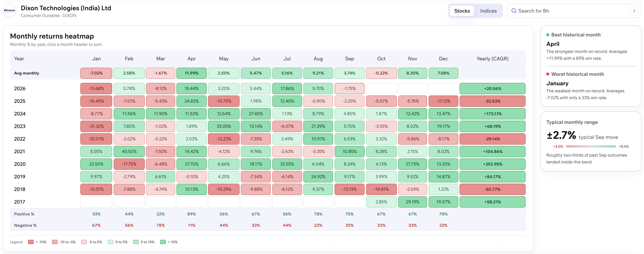Screen dimensions: 644x254
Task: Click the Yearly (CAGR) column header
Action: (492, 59)
